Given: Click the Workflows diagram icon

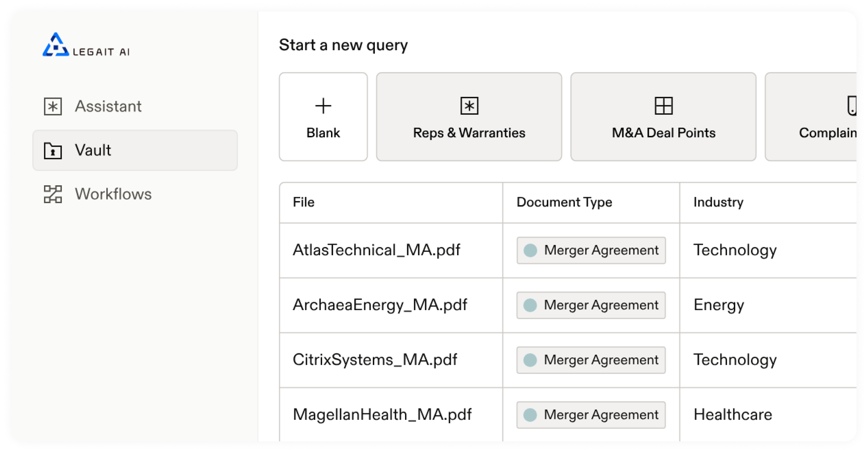Looking at the screenshot, I should (53, 194).
